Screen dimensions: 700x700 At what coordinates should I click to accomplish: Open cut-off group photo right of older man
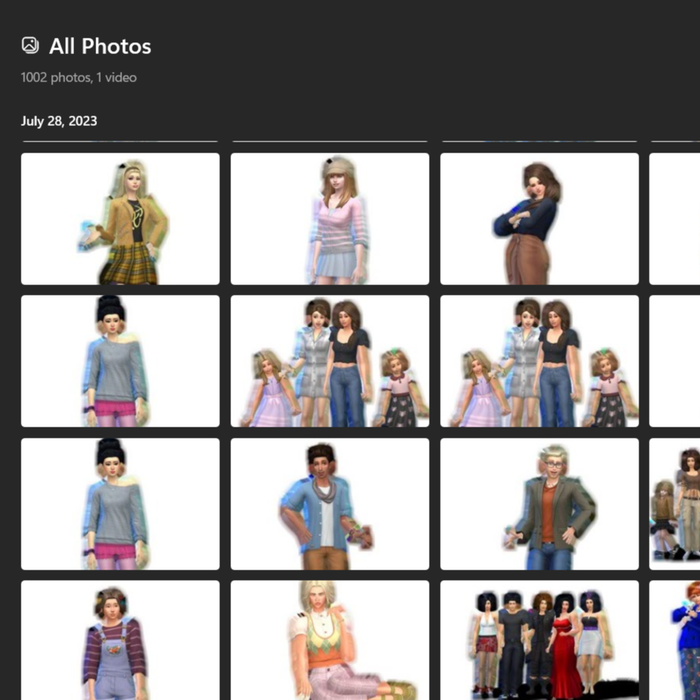(x=675, y=504)
